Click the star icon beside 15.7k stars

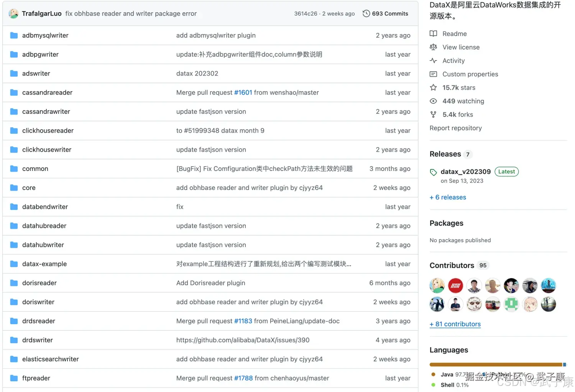[433, 88]
